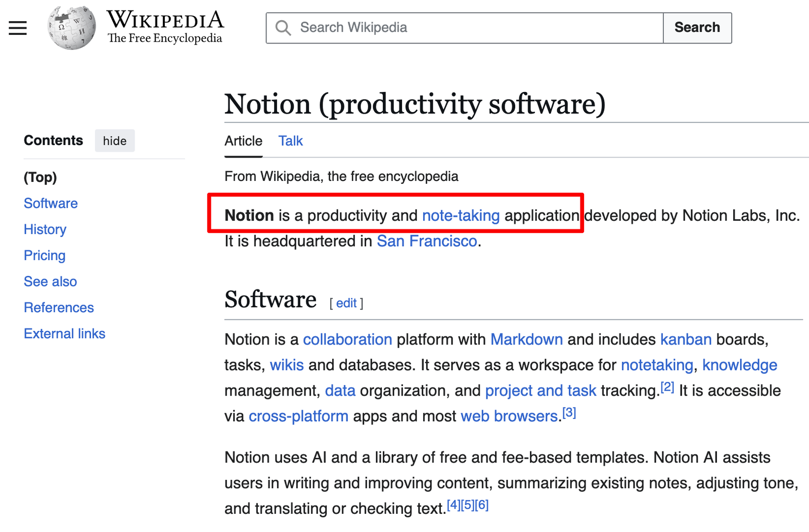Jump to (Top) in contents
The width and height of the screenshot is (809, 532).
40,177
